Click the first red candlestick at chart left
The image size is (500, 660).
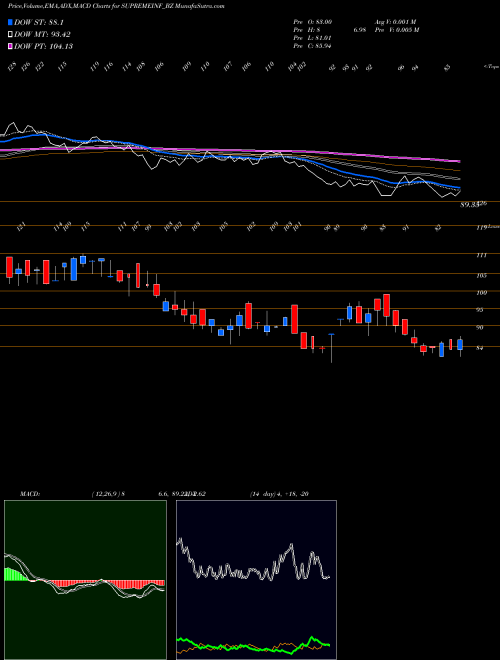(9, 267)
